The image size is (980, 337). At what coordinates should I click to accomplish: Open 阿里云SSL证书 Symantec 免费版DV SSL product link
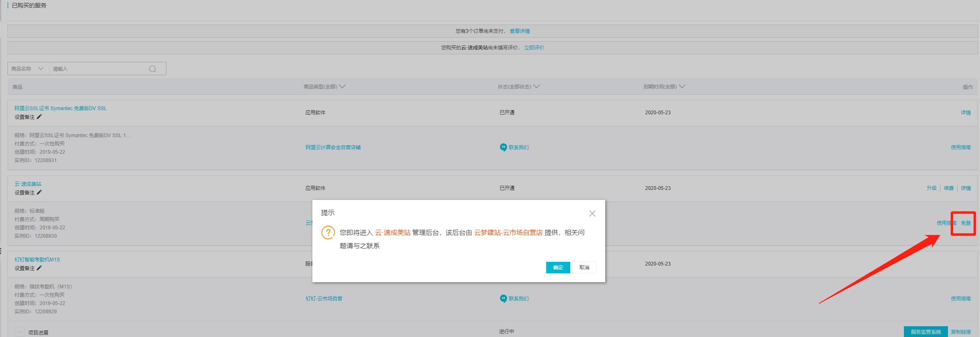(61, 108)
